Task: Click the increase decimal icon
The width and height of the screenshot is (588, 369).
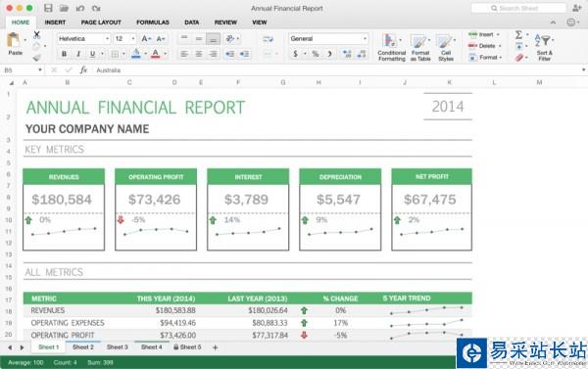Action: [347, 54]
